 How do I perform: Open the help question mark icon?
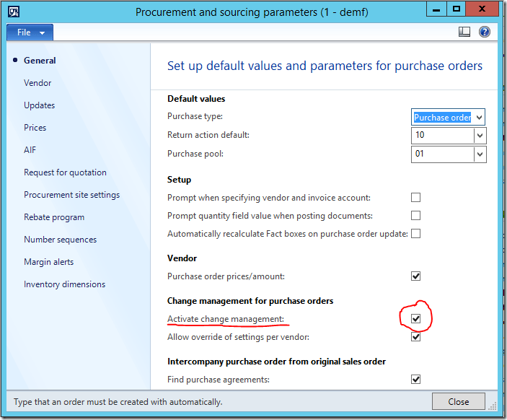coord(485,32)
